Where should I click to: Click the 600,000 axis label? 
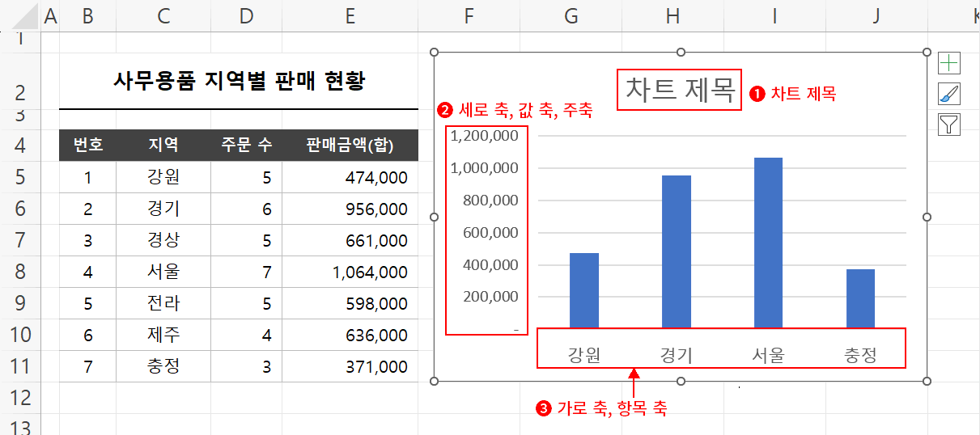click(490, 232)
